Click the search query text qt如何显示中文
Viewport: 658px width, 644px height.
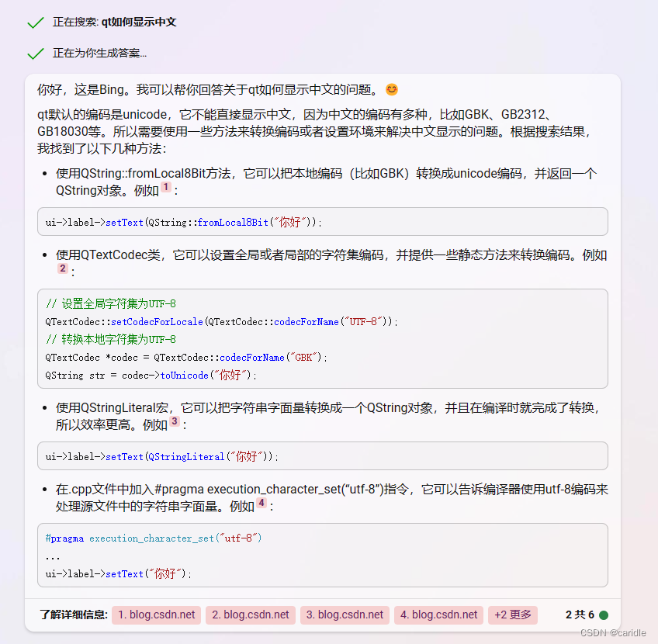[x=139, y=22]
